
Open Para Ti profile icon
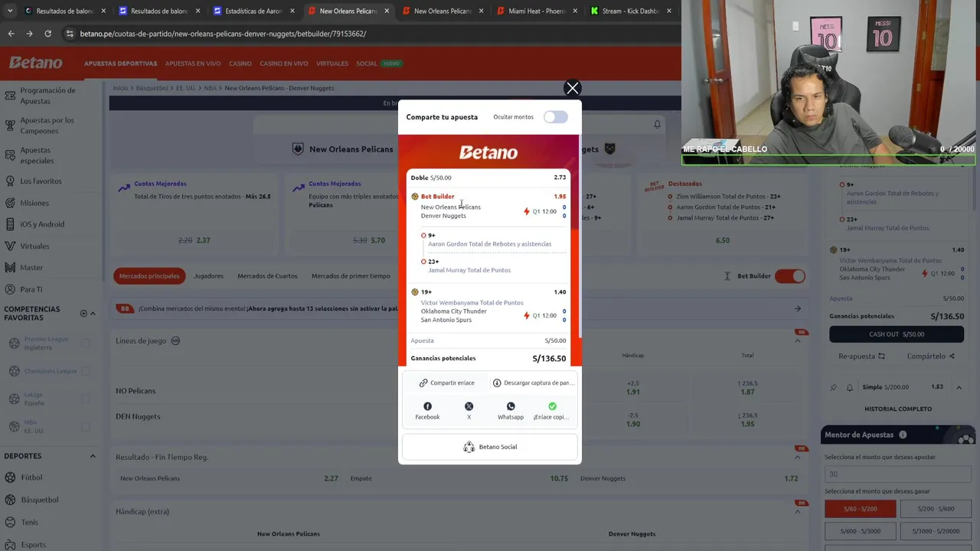point(10,289)
